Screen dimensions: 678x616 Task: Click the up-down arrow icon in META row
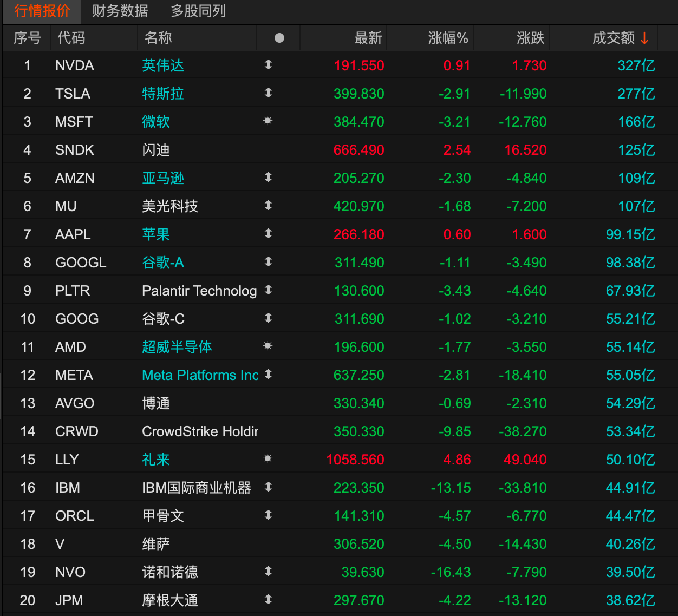[268, 375]
